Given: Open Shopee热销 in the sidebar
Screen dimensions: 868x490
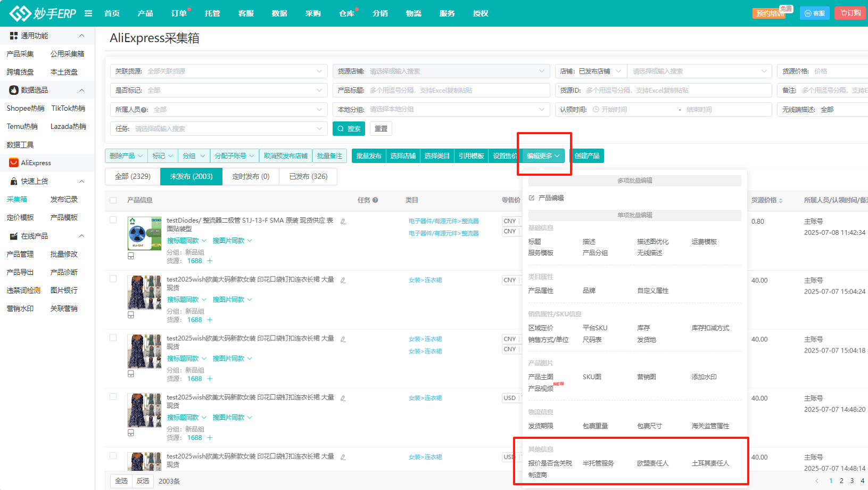Looking at the screenshot, I should (x=26, y=108).
